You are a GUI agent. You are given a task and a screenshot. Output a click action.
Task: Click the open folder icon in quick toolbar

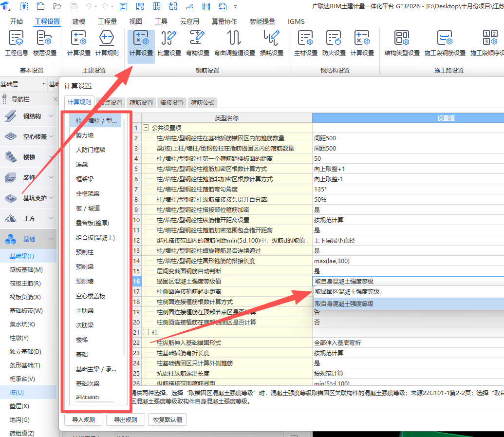(x=57, y=6)
